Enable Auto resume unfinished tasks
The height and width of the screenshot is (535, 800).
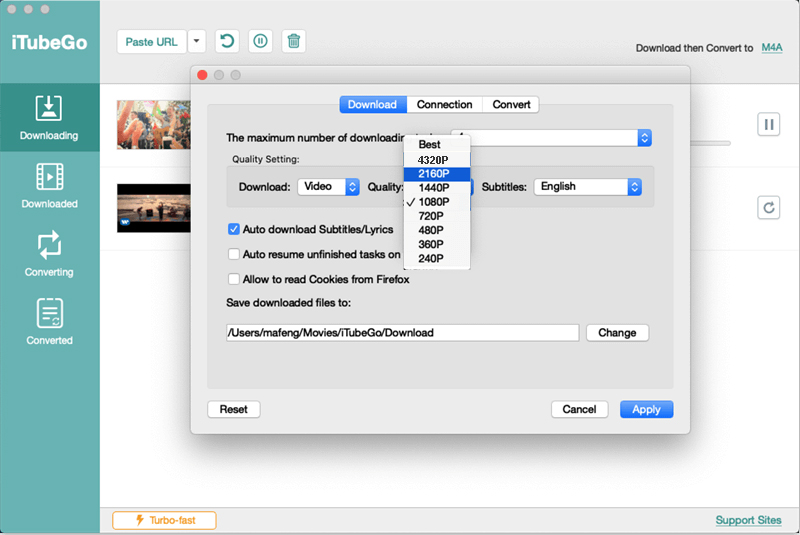(234, 254)
